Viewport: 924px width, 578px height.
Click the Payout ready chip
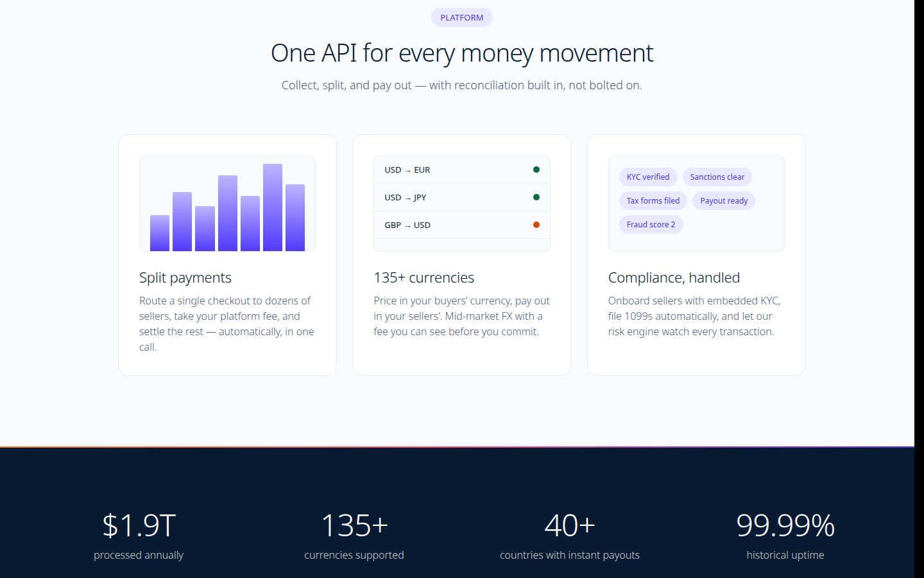point(724,200)
